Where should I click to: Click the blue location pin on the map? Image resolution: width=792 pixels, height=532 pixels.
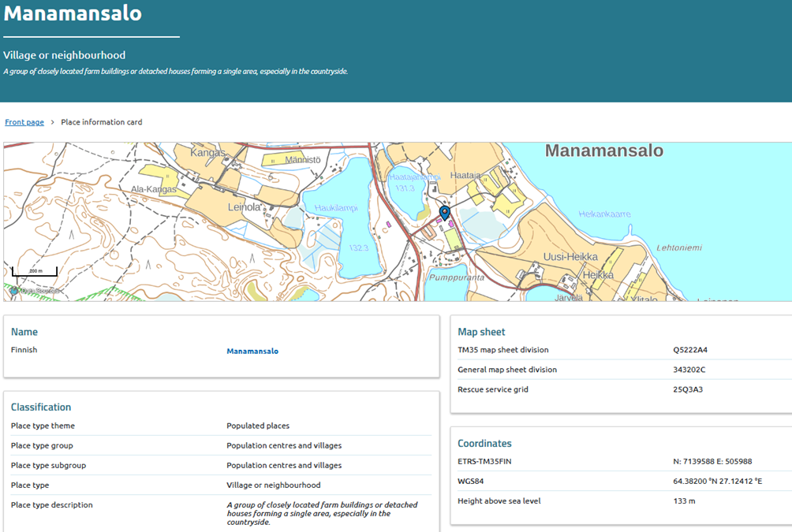click(444, 211)
